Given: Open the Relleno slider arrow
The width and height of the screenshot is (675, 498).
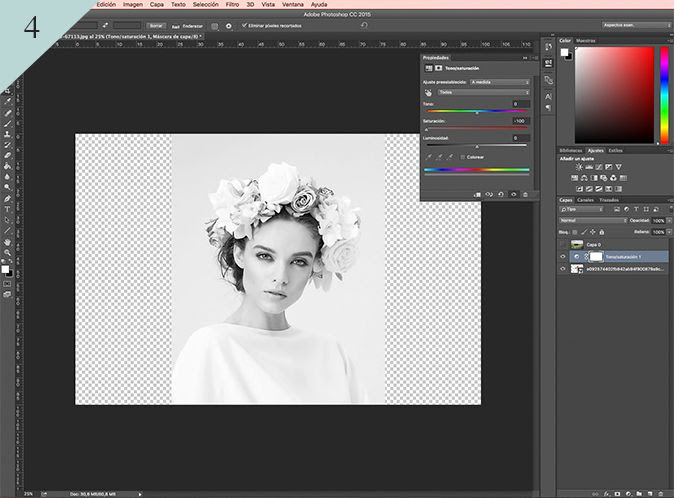Looking at the screenshot, I should tap(669, 232).
